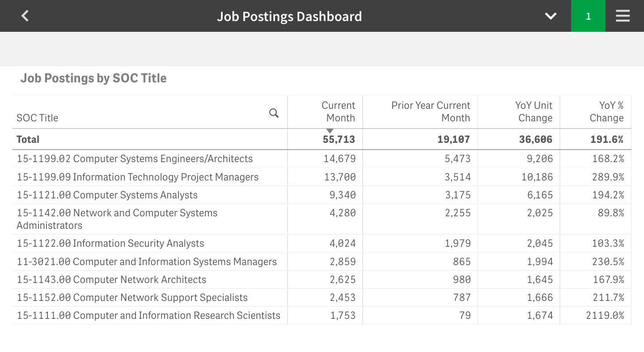Select Computer and Information Systems Managers row
This screenshot has width=644, height=352.
pos(147,262)
